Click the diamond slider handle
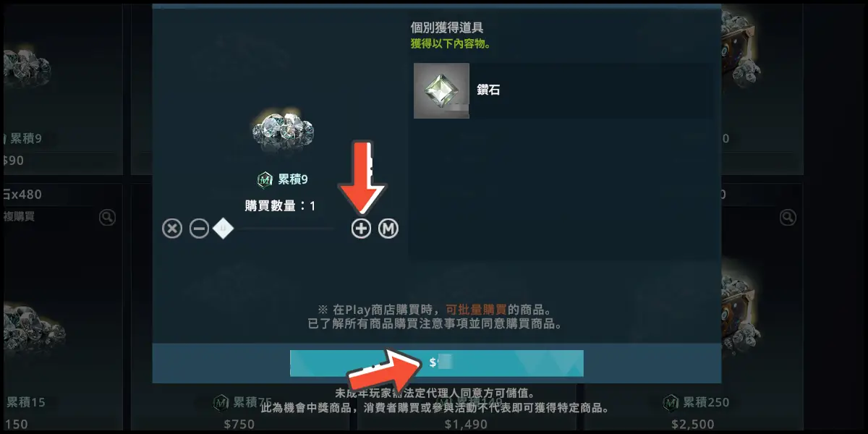 point(224,229)
